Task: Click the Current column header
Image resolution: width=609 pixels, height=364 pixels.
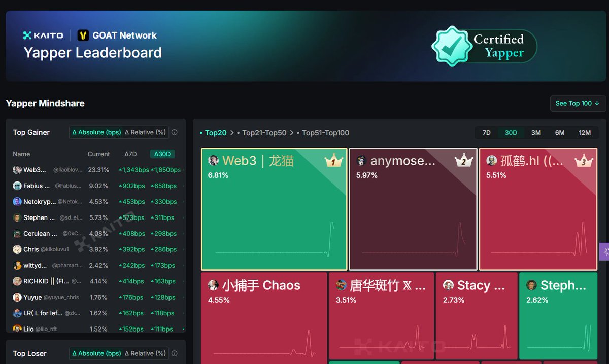Action: click(98, 154)
